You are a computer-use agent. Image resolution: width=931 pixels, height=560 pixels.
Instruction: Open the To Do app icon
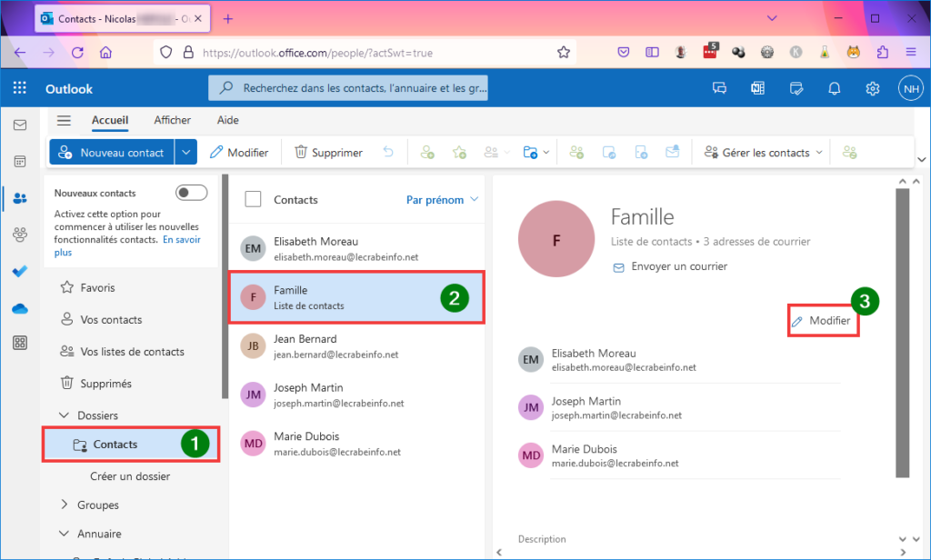tap(20, 270)
